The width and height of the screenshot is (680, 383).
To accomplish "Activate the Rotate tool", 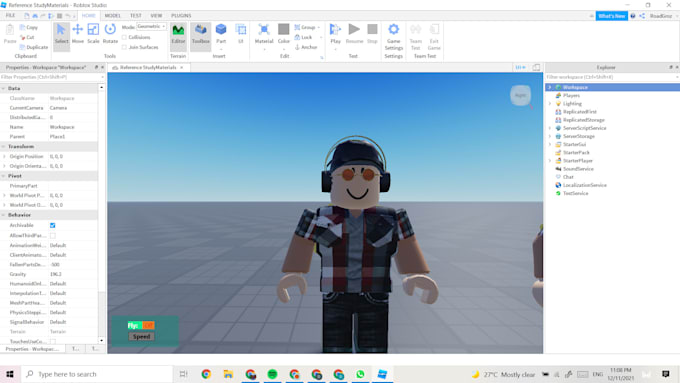I will pyautogui.click(x=110, y=34).
